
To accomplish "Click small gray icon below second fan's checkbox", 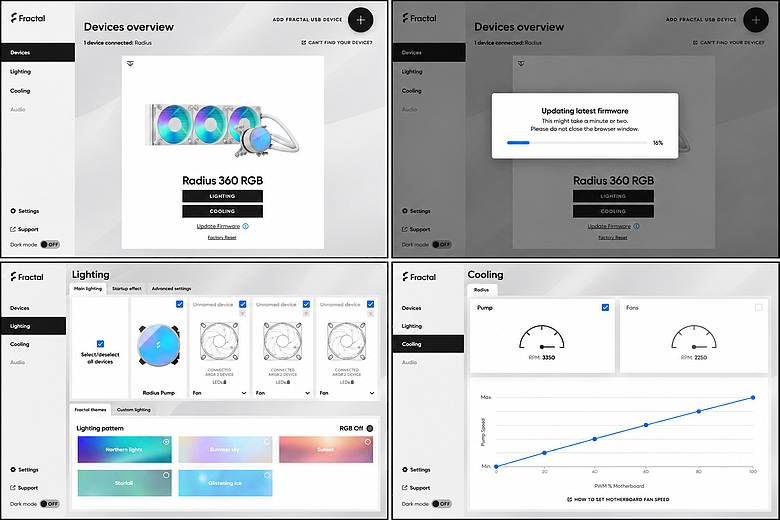I will pyautogui.click(x=306, y=313).
